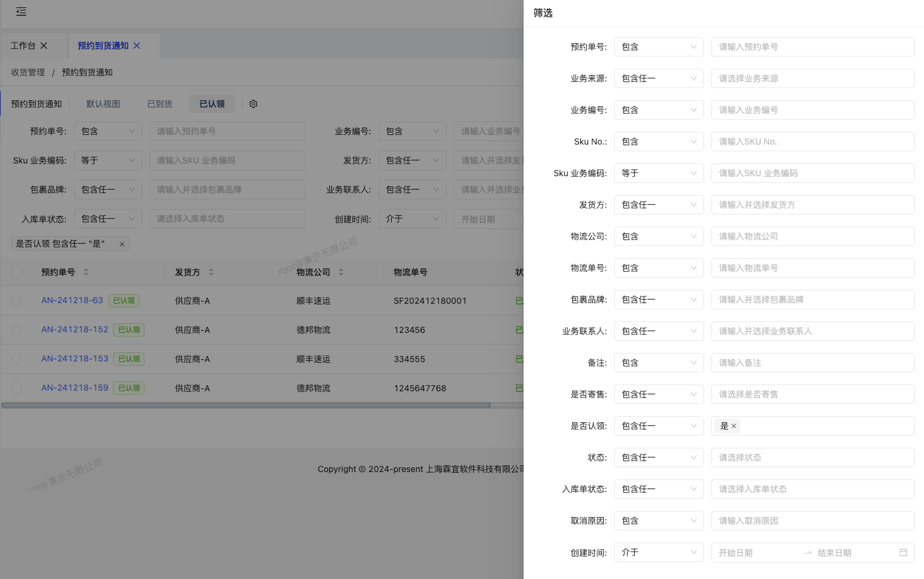Select the checkbox for row AN-241218-63
The height and width of the screenshot is (579, 924).
click(x=16, y=301)
